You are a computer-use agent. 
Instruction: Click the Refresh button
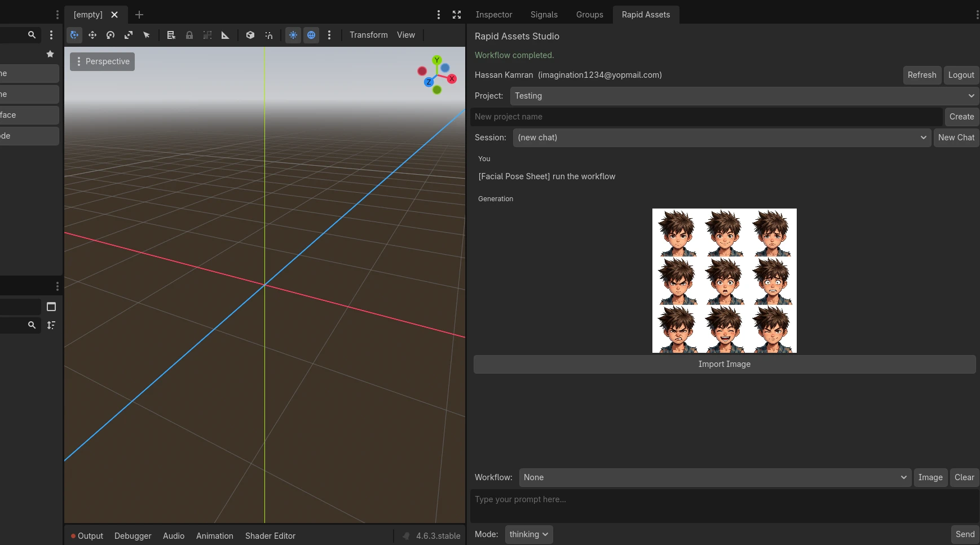[922, 75]
